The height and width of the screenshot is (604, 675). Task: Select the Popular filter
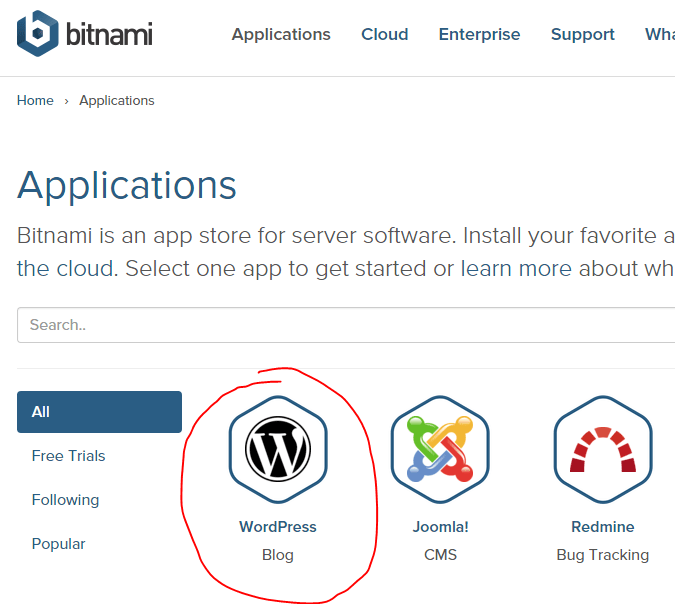click(x=59, y=544)
